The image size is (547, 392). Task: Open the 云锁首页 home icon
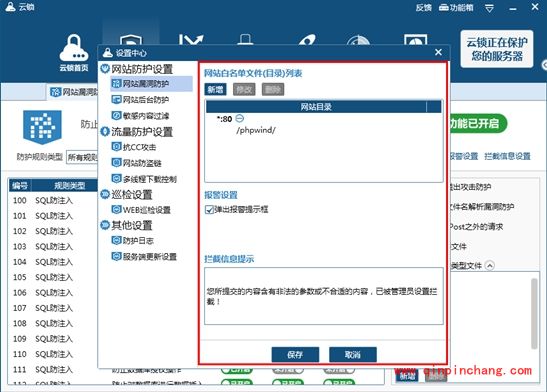pyautogui.click(x=74, y=53)
